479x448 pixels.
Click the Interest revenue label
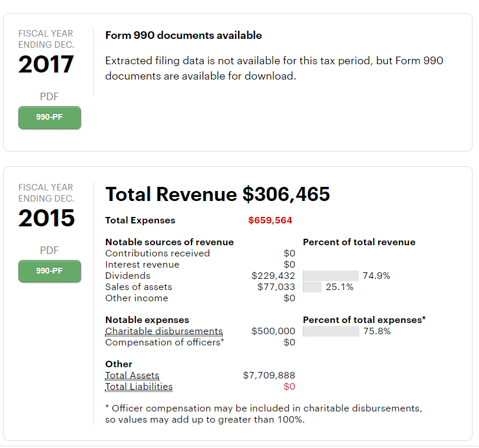pyautogui.click(x=143, y=265)
